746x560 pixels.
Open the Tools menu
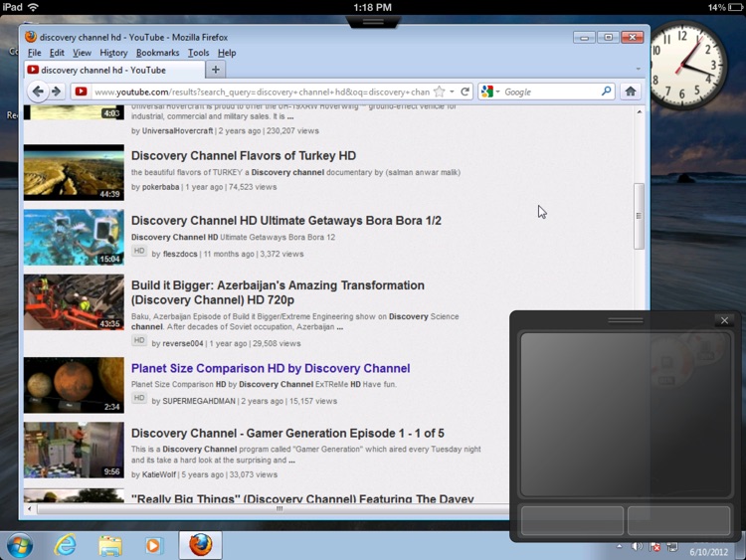198,53
